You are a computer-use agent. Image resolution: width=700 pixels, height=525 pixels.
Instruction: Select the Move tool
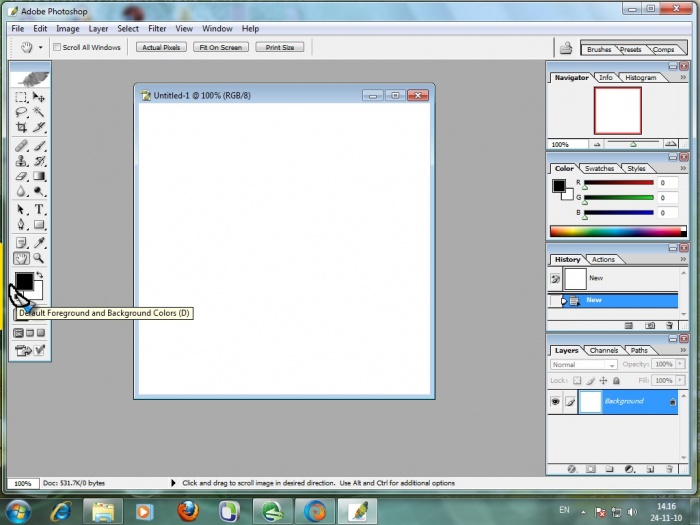[39, 97]
